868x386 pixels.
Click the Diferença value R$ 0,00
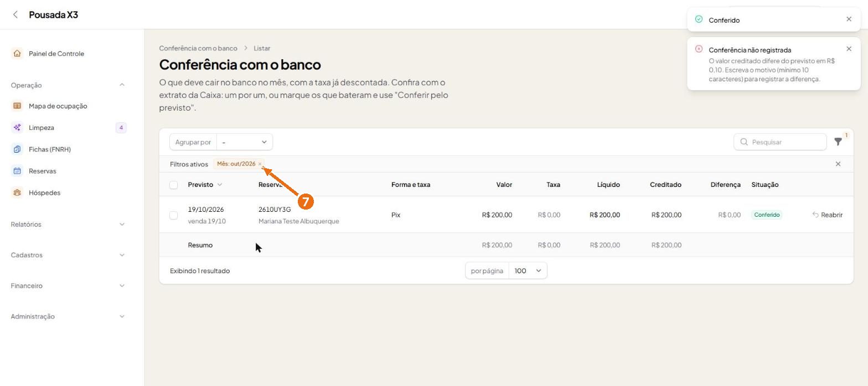729,215
